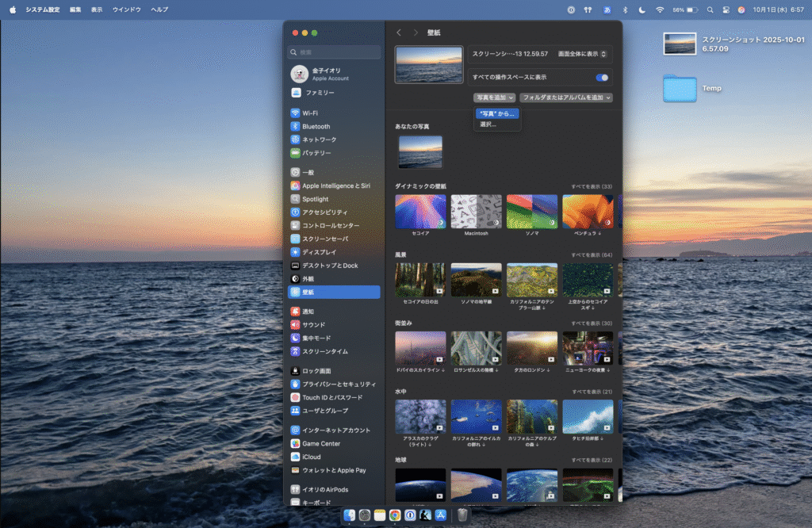Toggle すべての操作スペースに表示 switch
Screen dimensions: 812x528
tap(602, 78)
